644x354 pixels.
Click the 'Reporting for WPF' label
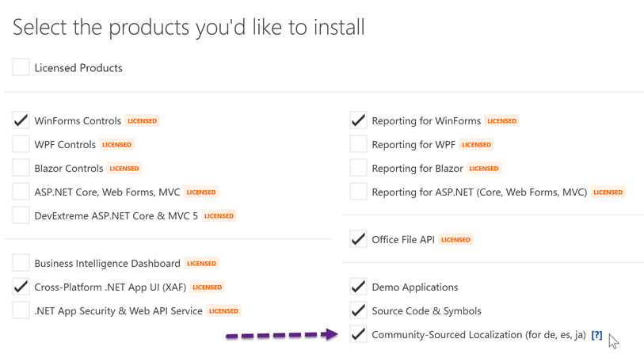tap(413, 145)
